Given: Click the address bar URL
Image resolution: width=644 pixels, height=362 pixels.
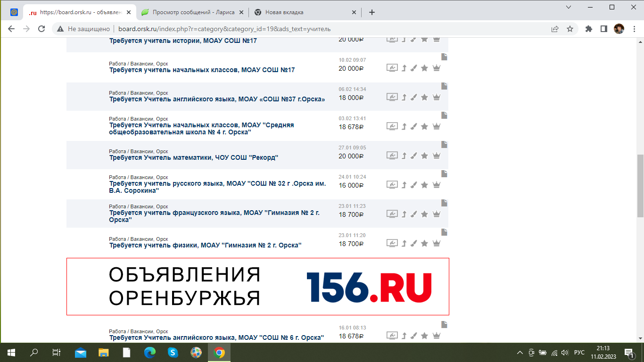Looking at the screenshot, I should (x=224, y=29).
